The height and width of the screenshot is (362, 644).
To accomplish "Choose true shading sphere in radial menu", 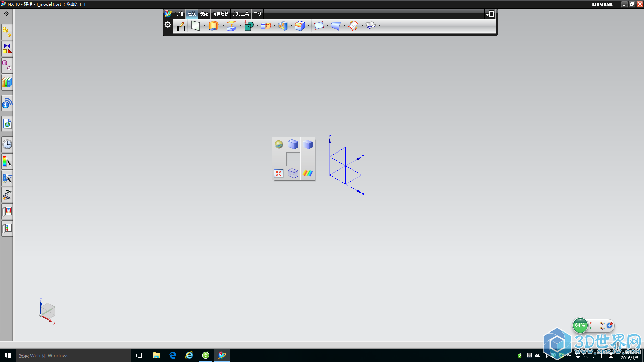I will 279,144.
